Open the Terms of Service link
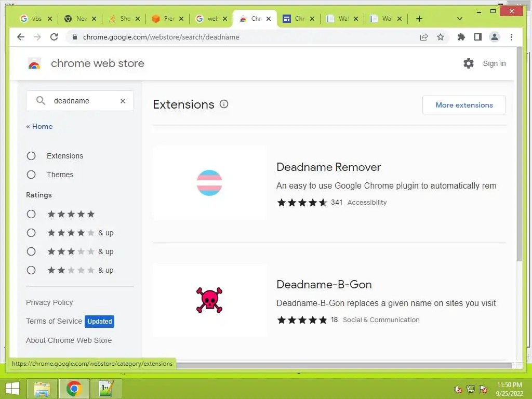This screenshot has height=399, width=532. click(x=54, y=321)
